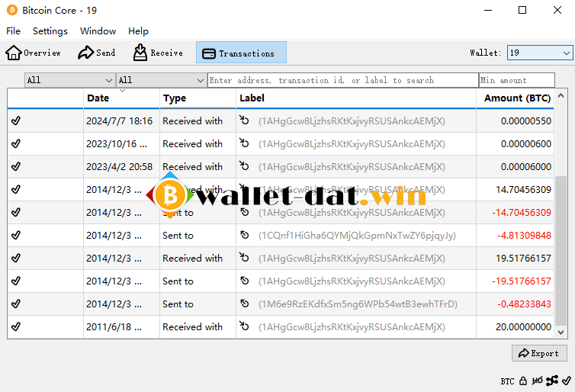Click the network connections icon in the status bar
575x392 pixels.
point(552,381)
